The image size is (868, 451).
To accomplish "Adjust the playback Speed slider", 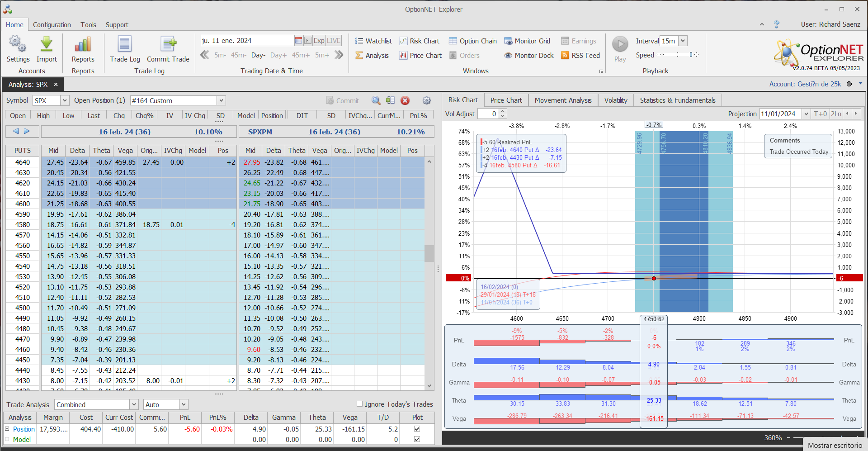I will (x=677, y=55).
